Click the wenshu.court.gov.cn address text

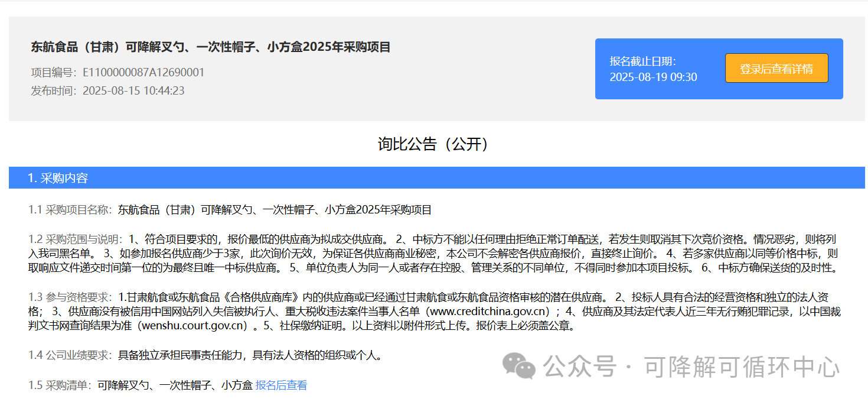[192, 326]
